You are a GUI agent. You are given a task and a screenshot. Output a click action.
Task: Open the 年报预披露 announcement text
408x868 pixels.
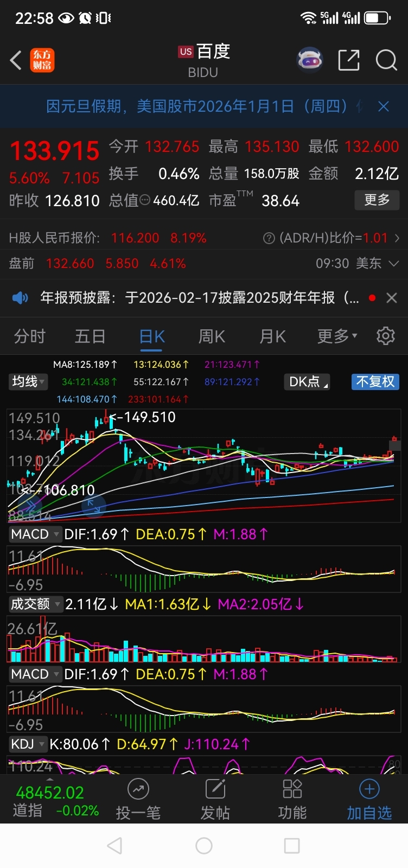199,298
